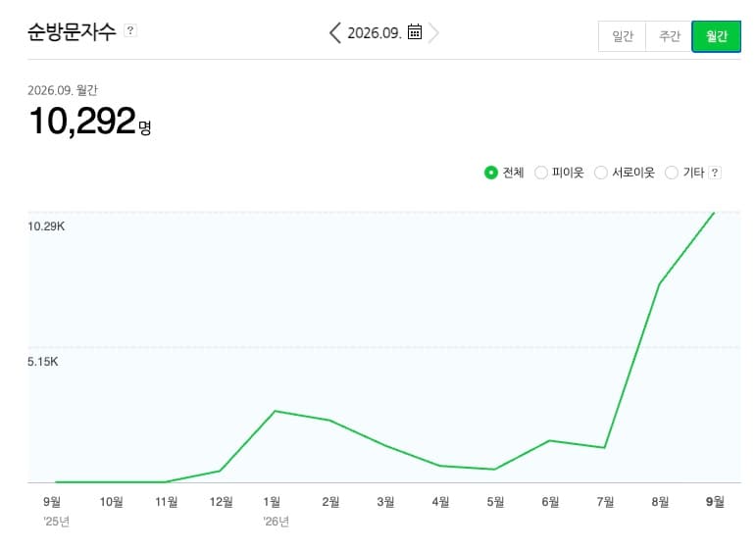Open the calendar date picker icon
The image size is (756, 550).
pyautogui.click(x=415, y=31)
